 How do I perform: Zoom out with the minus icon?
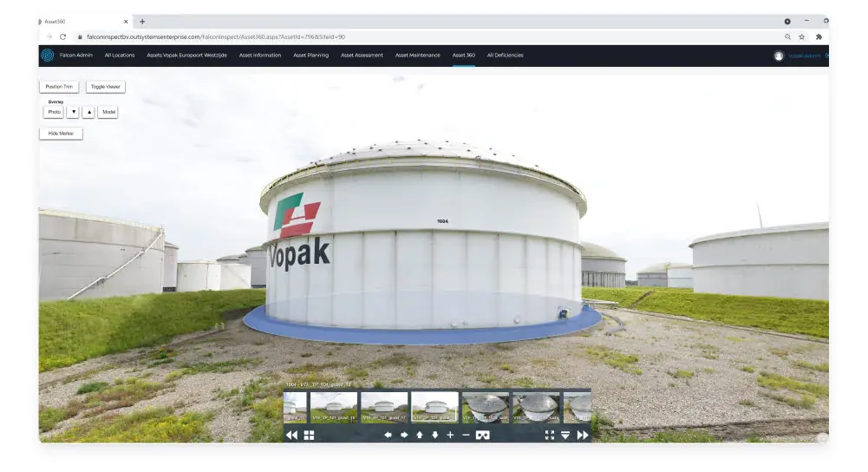tap(466, 436)
